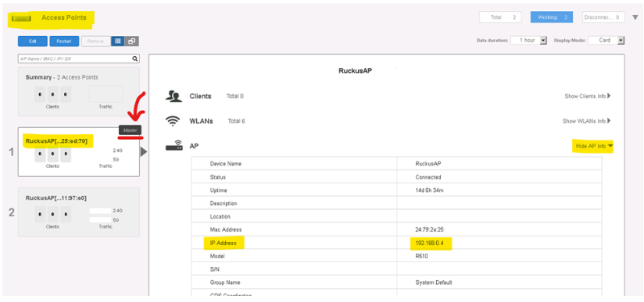The height and width of the screenshot is (302, 644).
Task: Open the Data duration dropdown
Action: [x=529, y=41]
